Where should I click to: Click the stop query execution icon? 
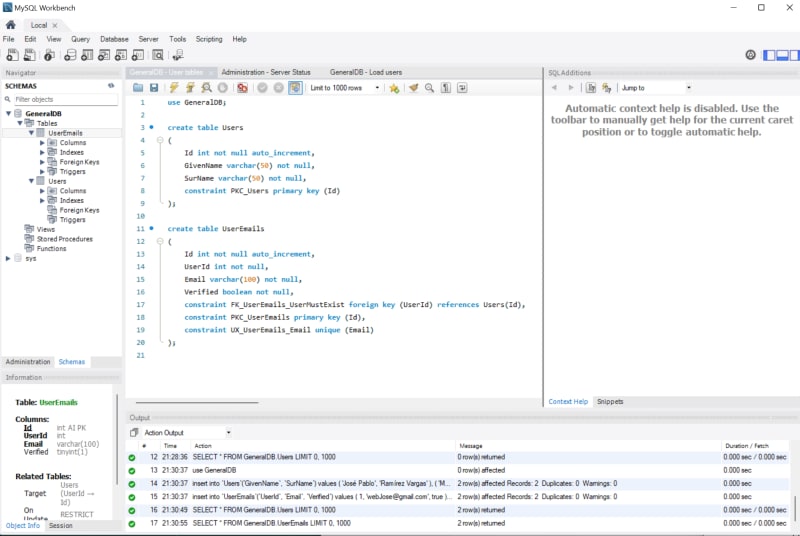222,88
